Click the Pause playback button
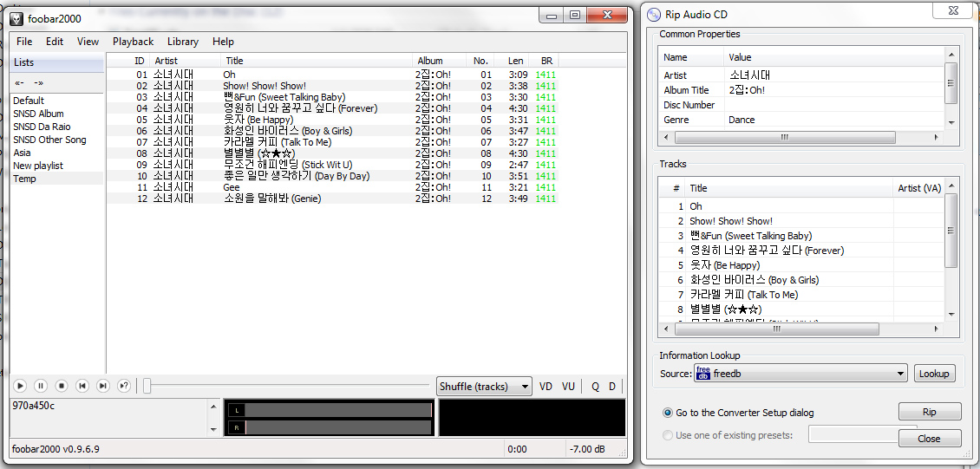 (x=40, y=386)
